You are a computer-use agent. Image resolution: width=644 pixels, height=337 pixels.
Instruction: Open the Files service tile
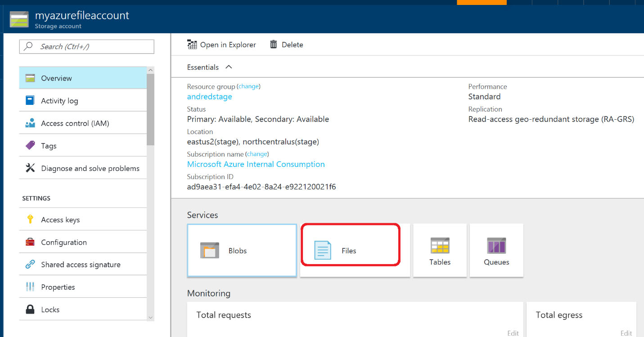click(x=350, y=250)
